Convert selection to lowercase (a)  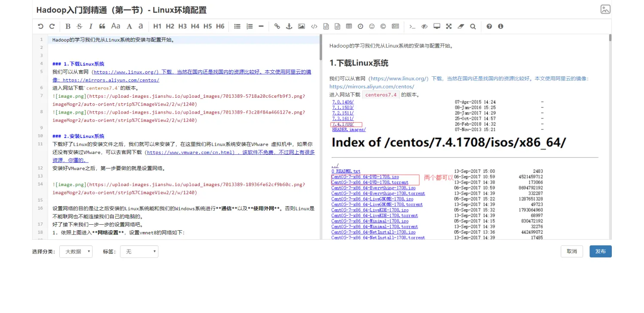click(140, 26)
